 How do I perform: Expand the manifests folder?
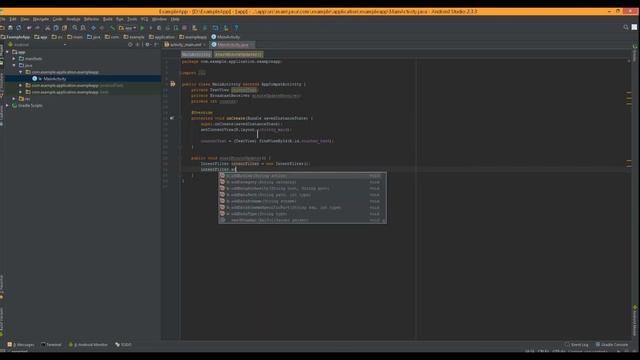14,58
